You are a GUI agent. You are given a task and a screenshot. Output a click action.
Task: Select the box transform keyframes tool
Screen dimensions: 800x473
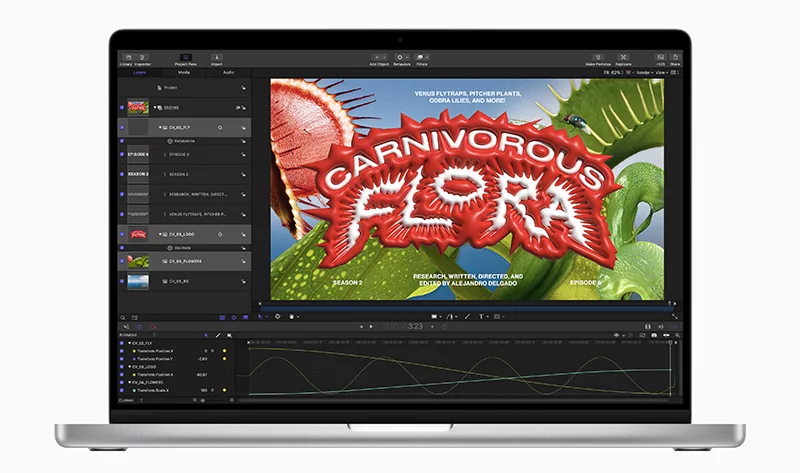pyautogui.click(x=229, y=335)
